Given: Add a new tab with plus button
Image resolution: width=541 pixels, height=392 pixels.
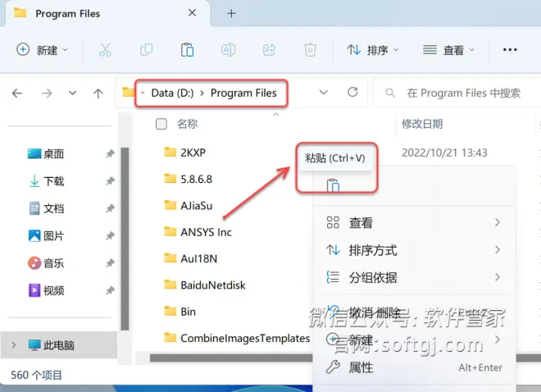Looking at the screenshot, I should (x=231, y=13).
